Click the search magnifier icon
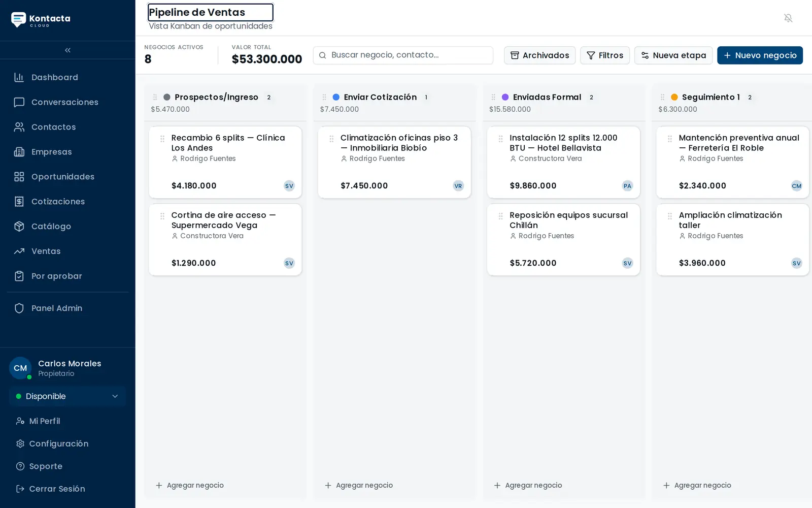This screenshot has width=812, height=508. [x=323, y=55]
